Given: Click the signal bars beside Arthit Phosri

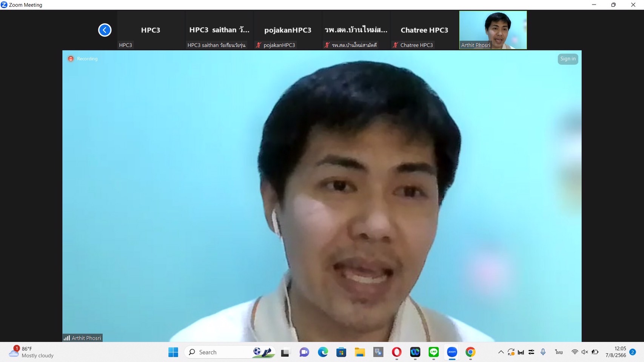Looking at the screenshot, I should point(67,338).
